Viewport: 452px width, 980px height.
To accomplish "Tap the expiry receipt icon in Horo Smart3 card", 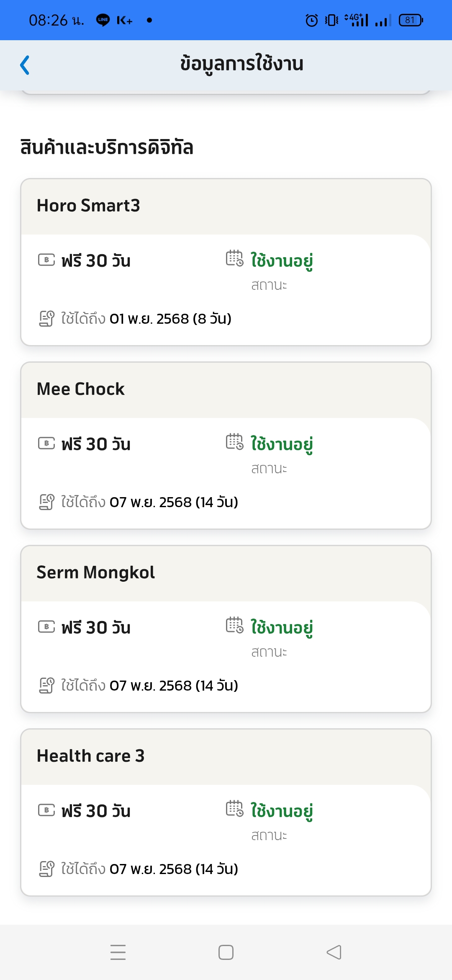I will click(46, 319).
